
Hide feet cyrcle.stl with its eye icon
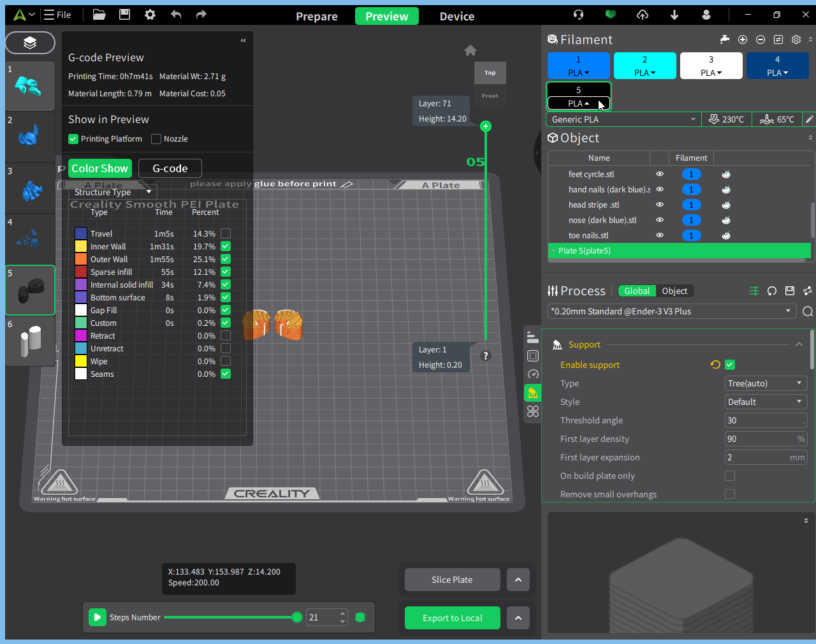660,174
